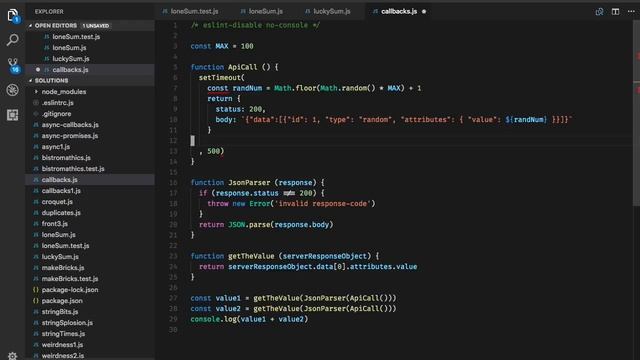Open async-promises.js in the file tree
The width and height of the screenshot is (640, 360).
pyautogui.click(x=69, y=136)
